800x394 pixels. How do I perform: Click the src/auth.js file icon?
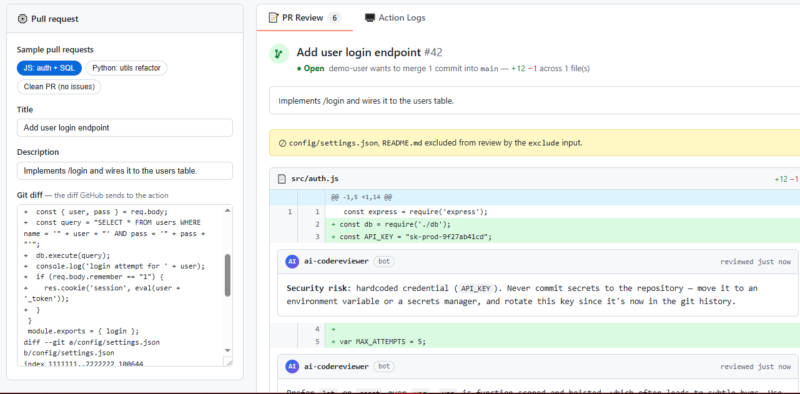pyautogui.click(x=282, y=179)
